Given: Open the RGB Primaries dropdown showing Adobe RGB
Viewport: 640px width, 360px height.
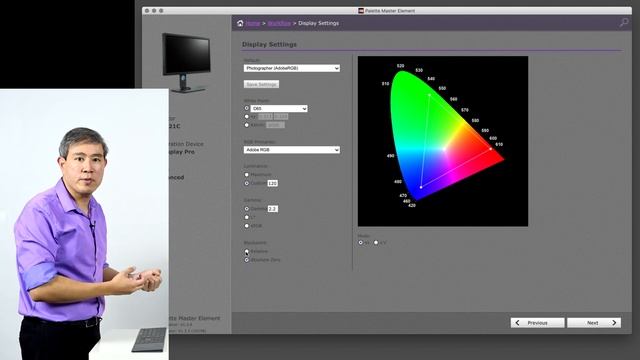Looking at the screenshot, I should coord(292,150).
